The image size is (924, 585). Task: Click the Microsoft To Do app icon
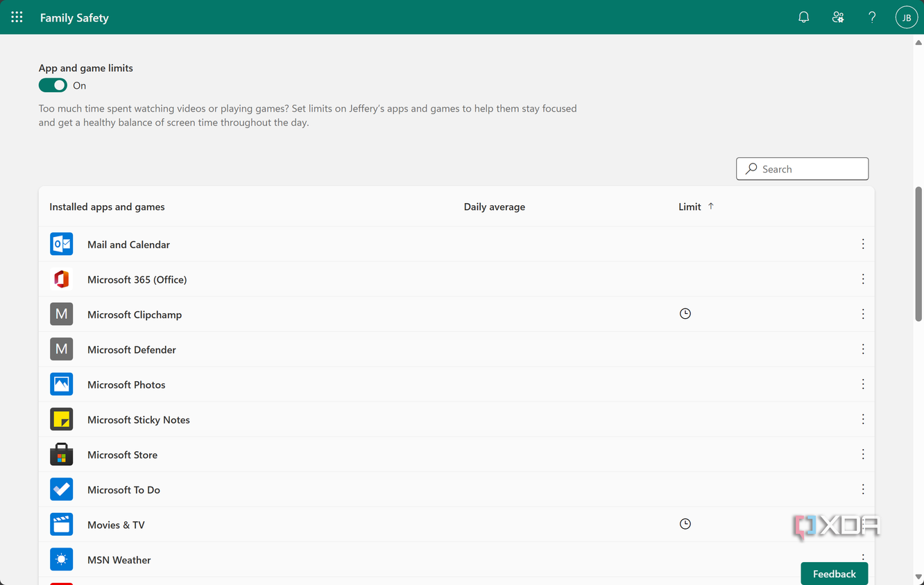[62, 489]
